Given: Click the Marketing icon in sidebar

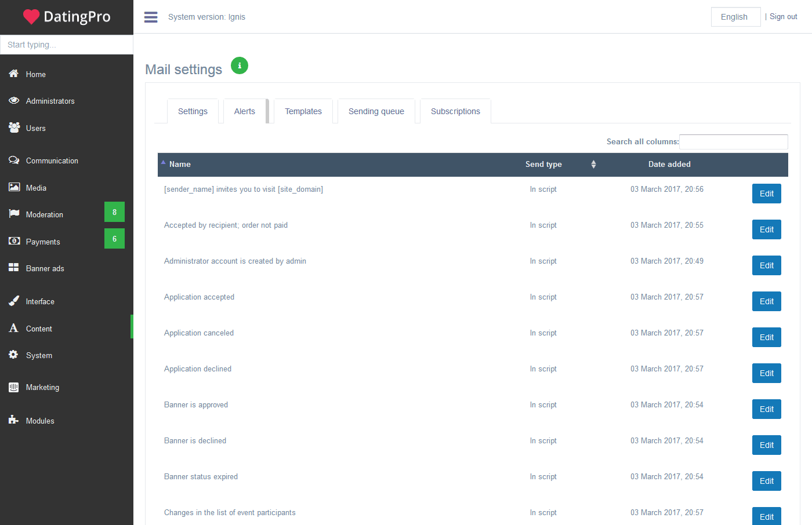Looking at the screenshot, I should coord(14,387).
